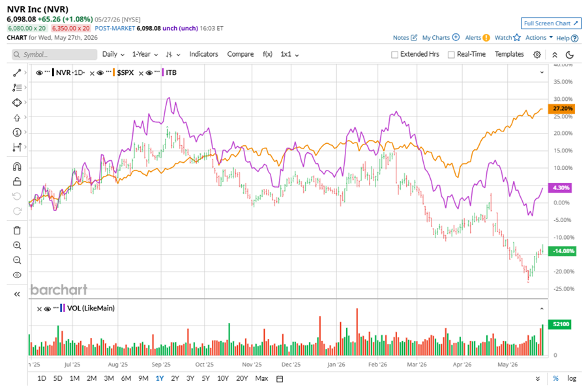Open the Daily frequency dropdown
Viewport: 588px width, 390px height.
click(113, 54)
